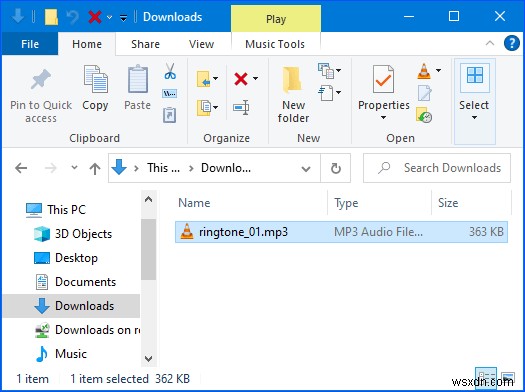Select the ringtone_01.mp3 file
The image size is (525, 392).
341,232
